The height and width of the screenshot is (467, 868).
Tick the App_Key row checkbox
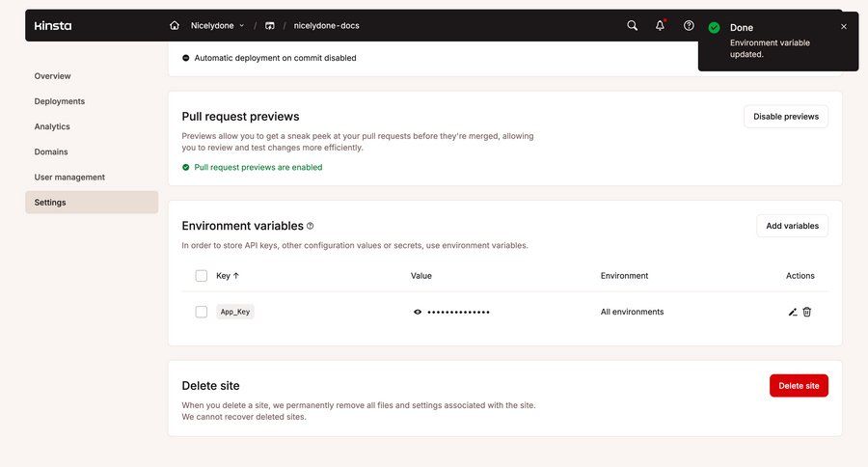tap(202, 312)
